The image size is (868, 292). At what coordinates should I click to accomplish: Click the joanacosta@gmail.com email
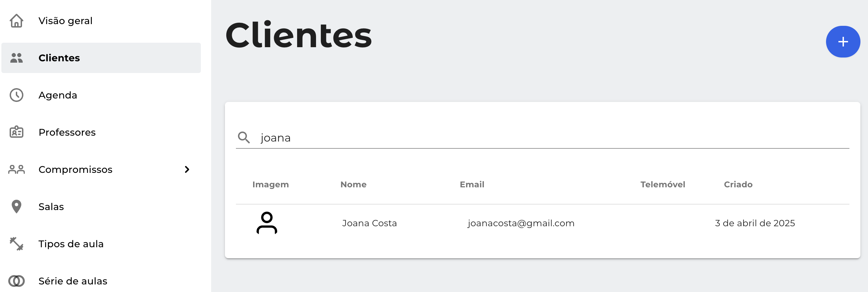coord(521,223)
